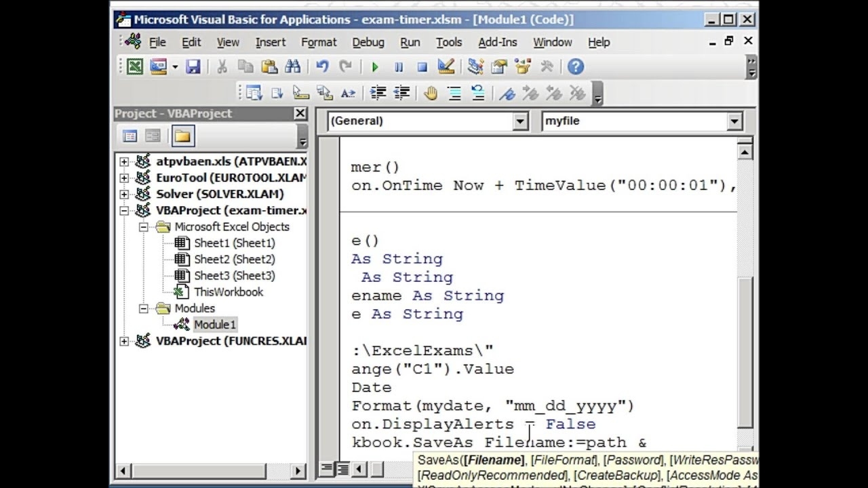Click the Redo arrow icon
The image size is (868, 488).
pyautogui.click(x=346, y=66)
